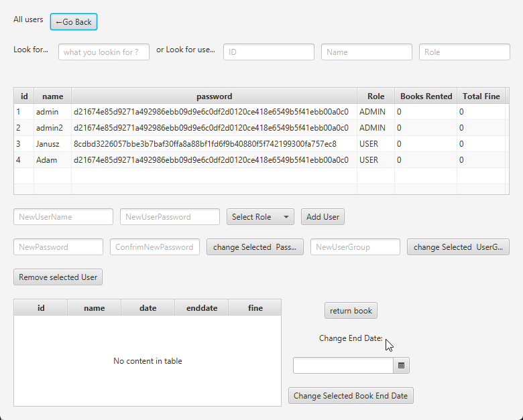Click change Selected UserGroup button

pos(458,247)
